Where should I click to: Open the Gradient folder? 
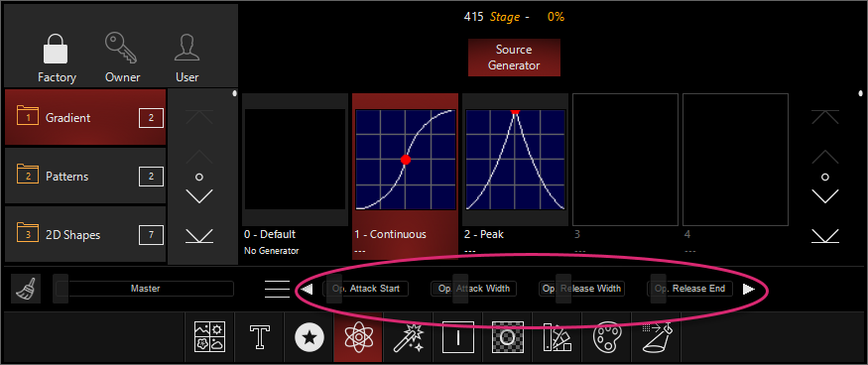[85, 117]
